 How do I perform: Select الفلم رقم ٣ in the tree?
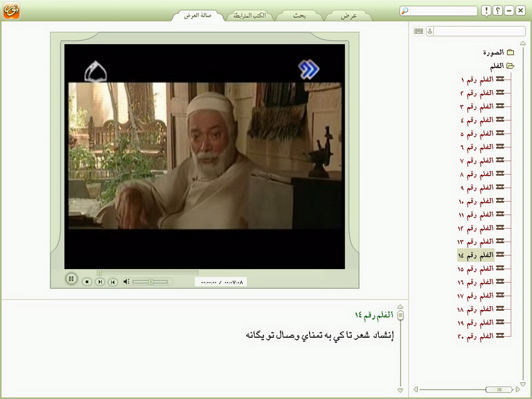477,106
